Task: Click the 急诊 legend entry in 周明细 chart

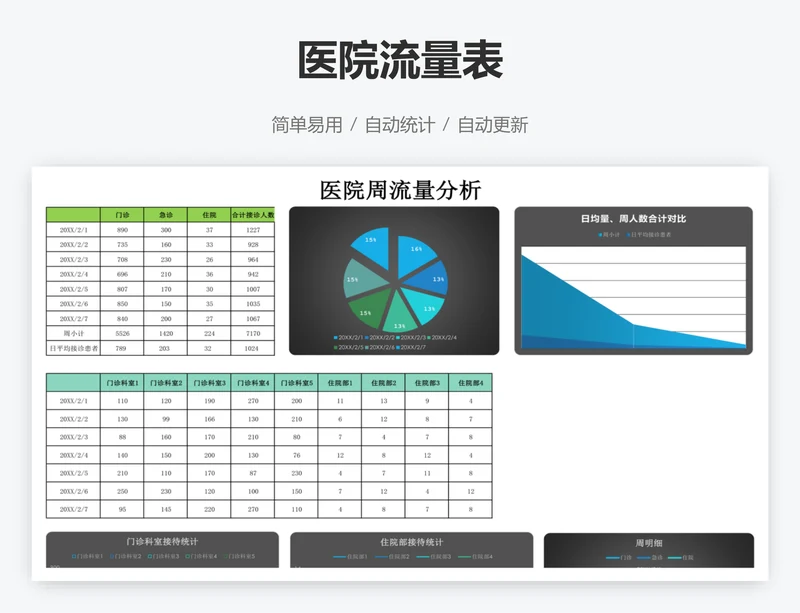Action: pyautogui.click(x=649, y=558)
